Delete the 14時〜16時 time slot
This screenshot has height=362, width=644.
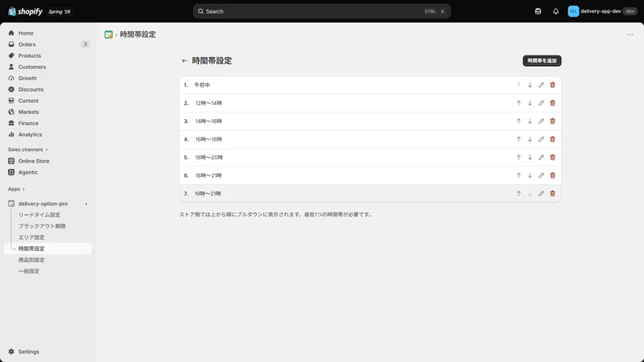point(552,121)
